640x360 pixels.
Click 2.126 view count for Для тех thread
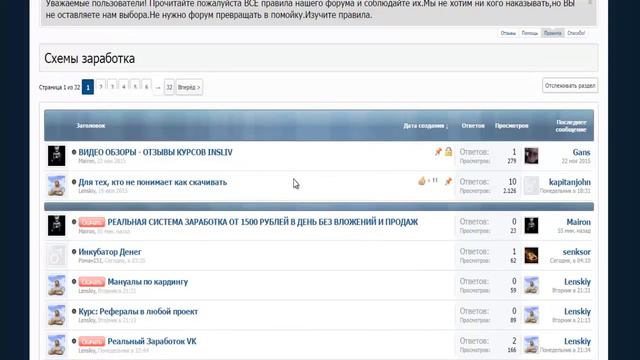pyautogui.click(x=509, y=191)
